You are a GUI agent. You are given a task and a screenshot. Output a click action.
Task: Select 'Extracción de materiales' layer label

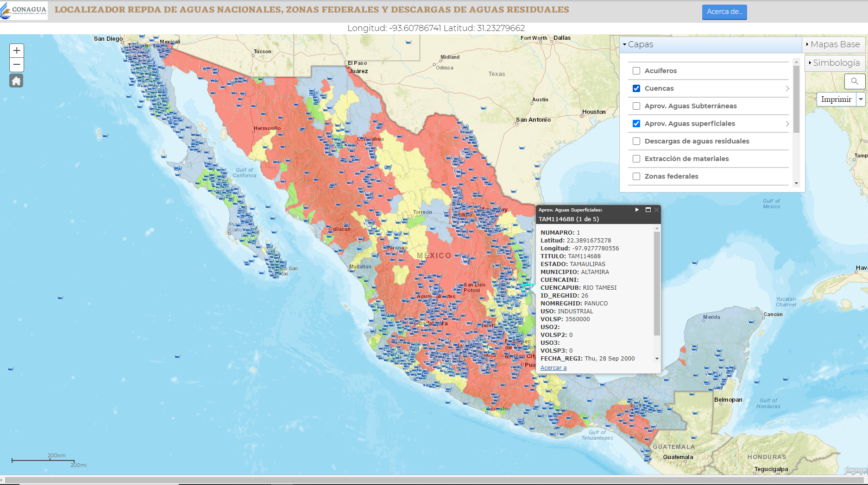coord(686,159)
